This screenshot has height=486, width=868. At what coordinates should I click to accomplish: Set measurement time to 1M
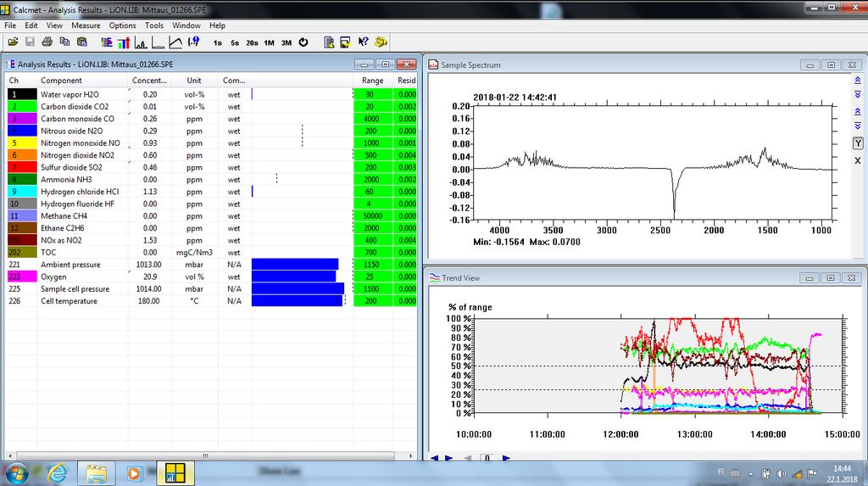coord(269,42)
